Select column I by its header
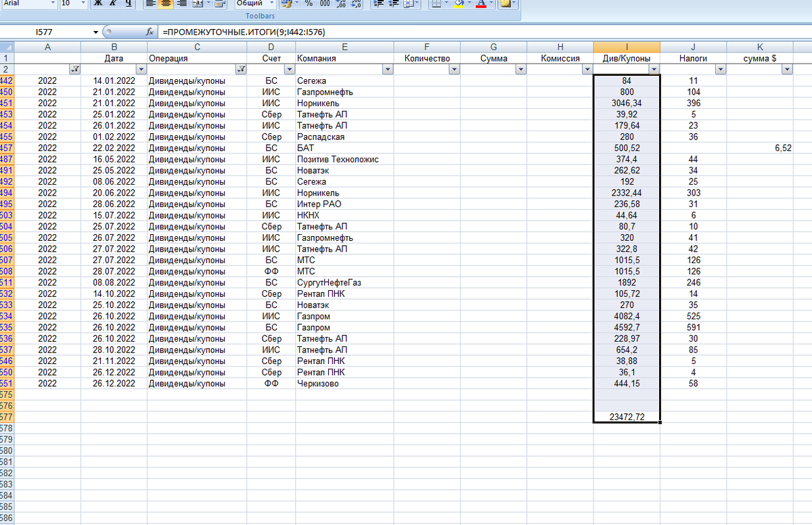The height and width of the screenshot is (525, 812). (627, 47)
